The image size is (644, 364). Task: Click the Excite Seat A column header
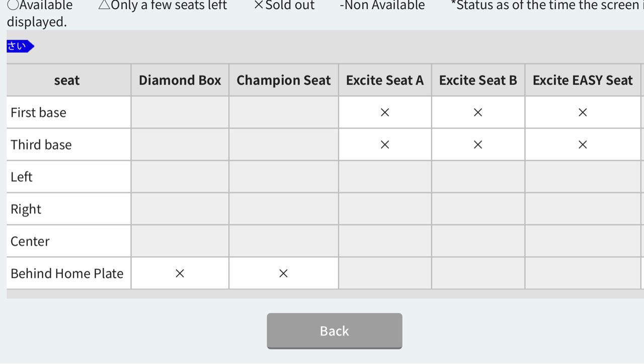[385, 81]
